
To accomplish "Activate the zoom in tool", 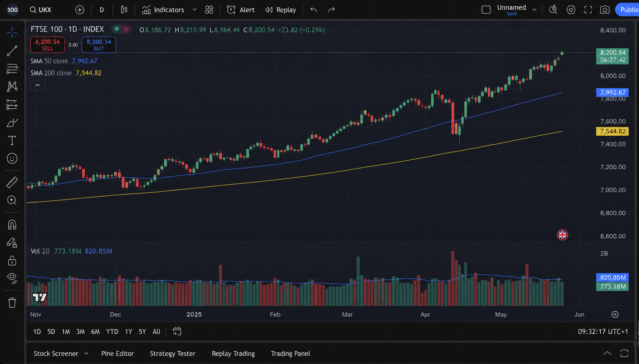I will [x=12, y=200].
